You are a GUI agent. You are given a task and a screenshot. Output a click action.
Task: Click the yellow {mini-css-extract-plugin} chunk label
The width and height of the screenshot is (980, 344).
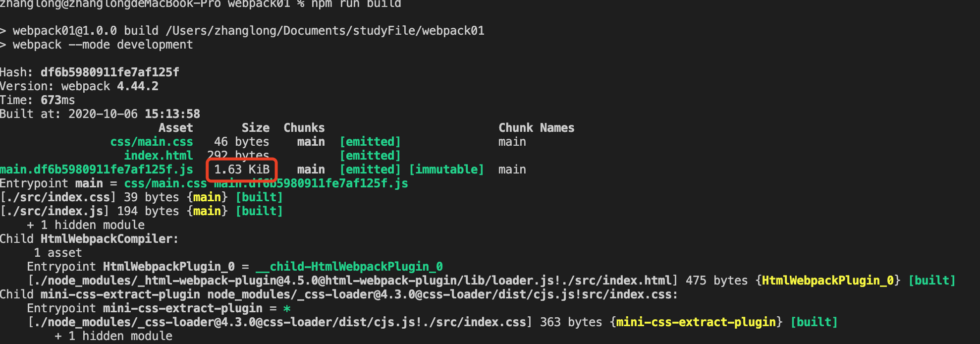tap(696, 322)
